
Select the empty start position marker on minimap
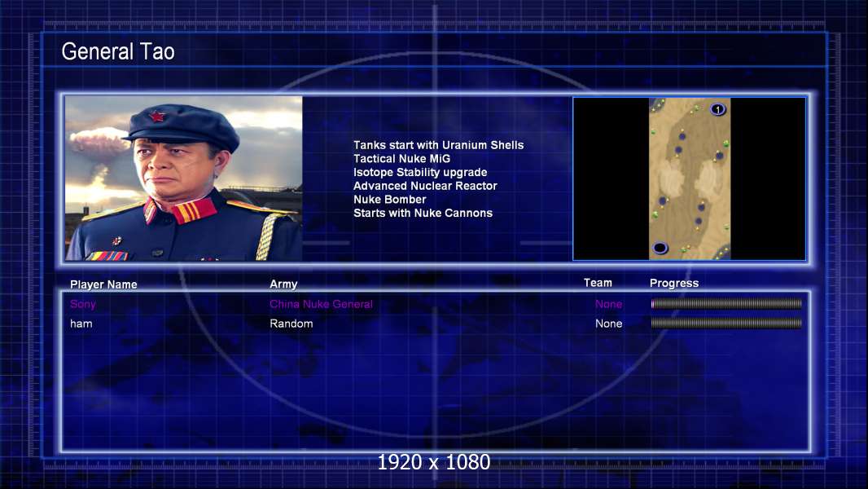tap(660, 248)
